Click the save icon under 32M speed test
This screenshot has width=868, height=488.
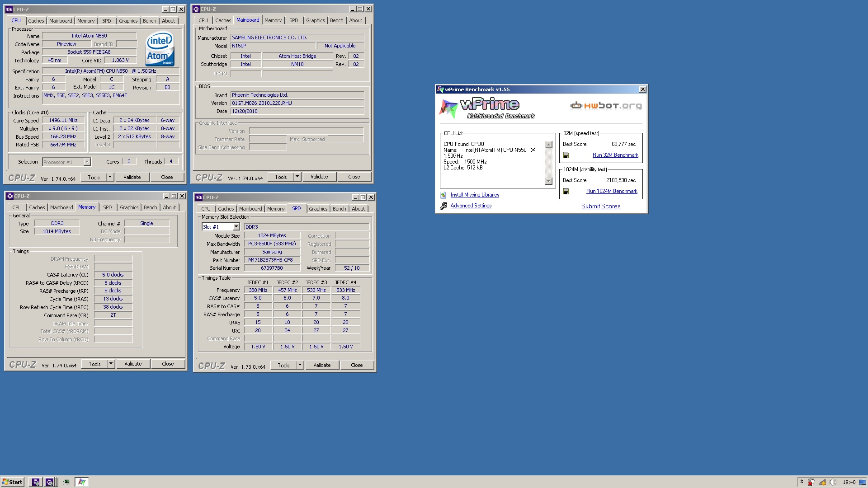566,155
